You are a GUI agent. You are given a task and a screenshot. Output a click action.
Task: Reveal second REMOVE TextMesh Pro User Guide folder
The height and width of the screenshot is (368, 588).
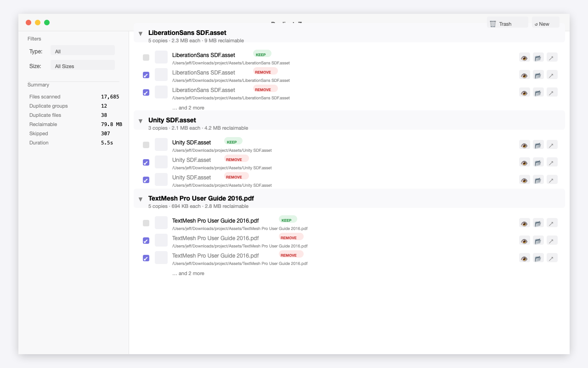point(538,258)
